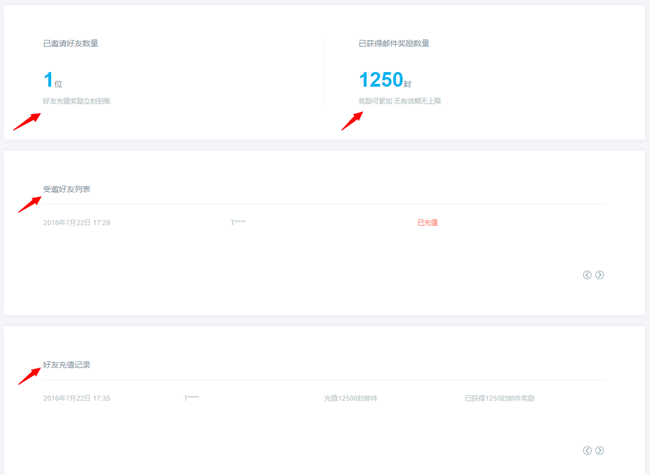Click the 受邀好友列表 section title
650x475 pixels.
click(x=67, y=189)
